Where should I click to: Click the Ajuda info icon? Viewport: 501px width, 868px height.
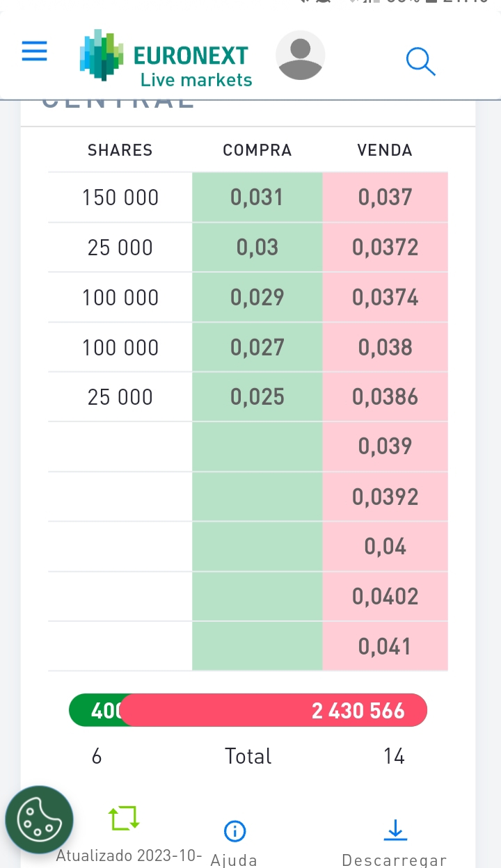[x=234, y=830]
